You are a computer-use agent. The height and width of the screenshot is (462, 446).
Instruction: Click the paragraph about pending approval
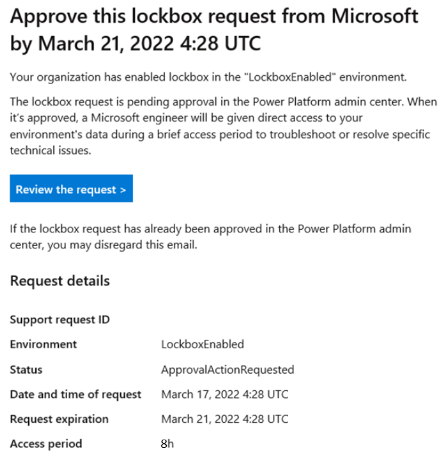click(x=223, y=126)
